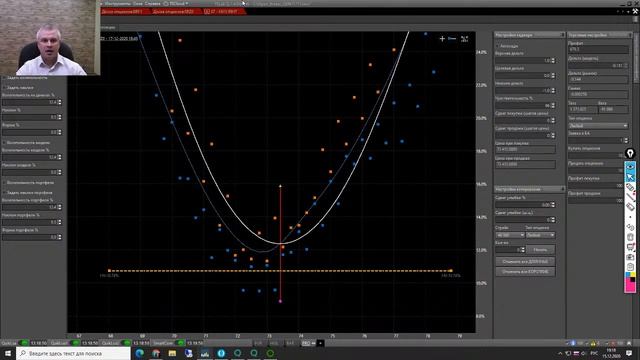Image resolution: width=640 pixels, height=360 pixels.
Task: Click the clipboard icon on drawing toolbar
Action: (630, 267)
